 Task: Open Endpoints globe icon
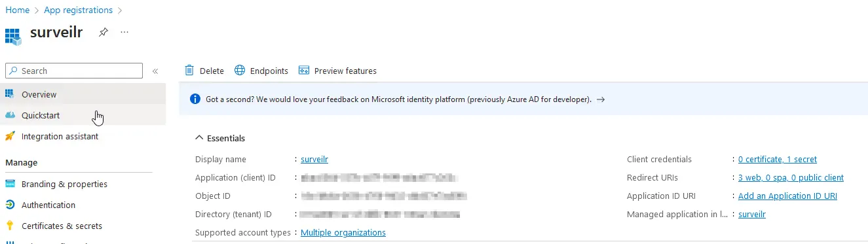pos(240,71)
